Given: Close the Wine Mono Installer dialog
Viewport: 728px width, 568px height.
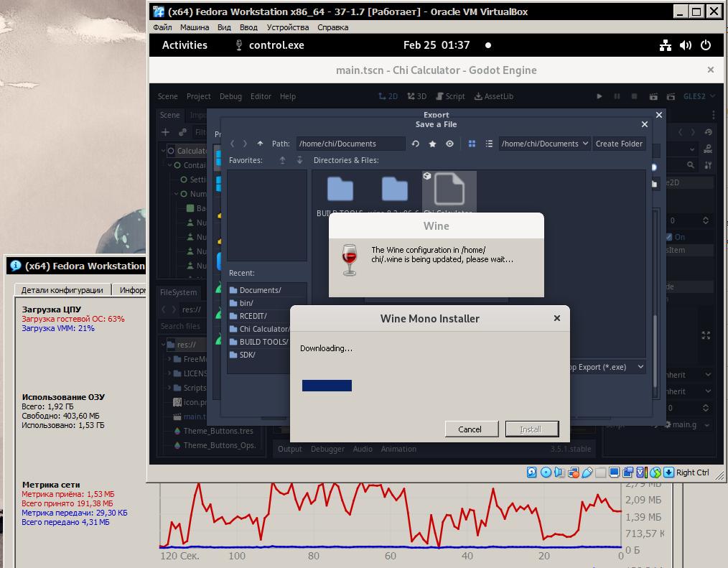Looking at the screenshot, I should click(557, 319).
